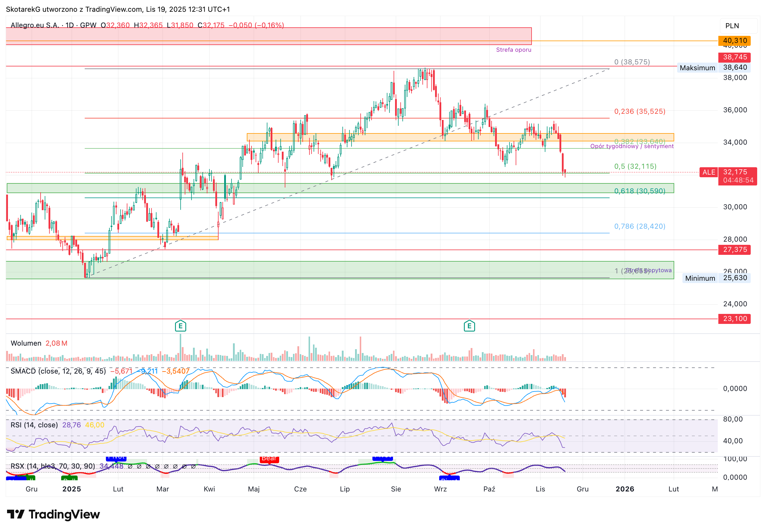Click the 04:48:54 countdown timer

738,180
